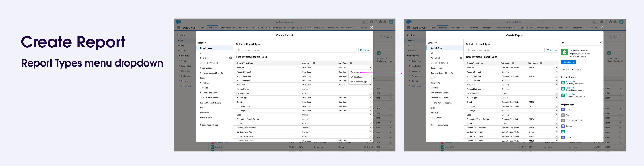Select Details tab in Details panel
This screenshot has height=166, width=644.
click(x=566, y=69)
